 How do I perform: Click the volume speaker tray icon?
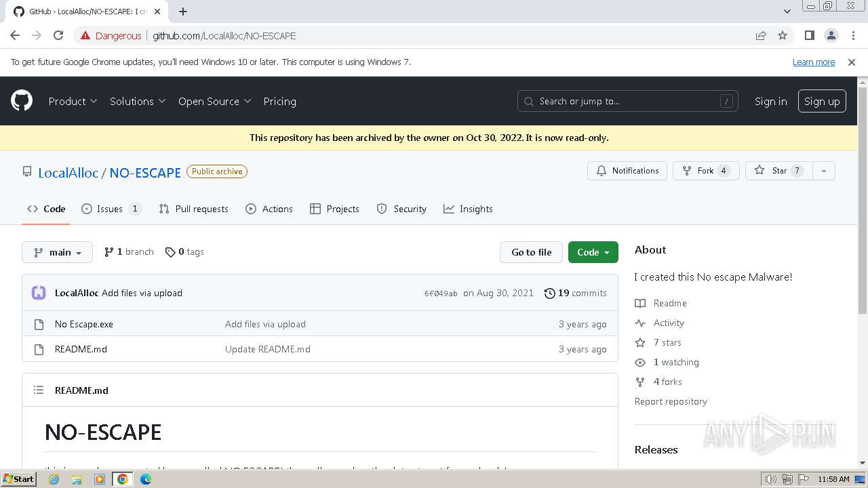770,479
